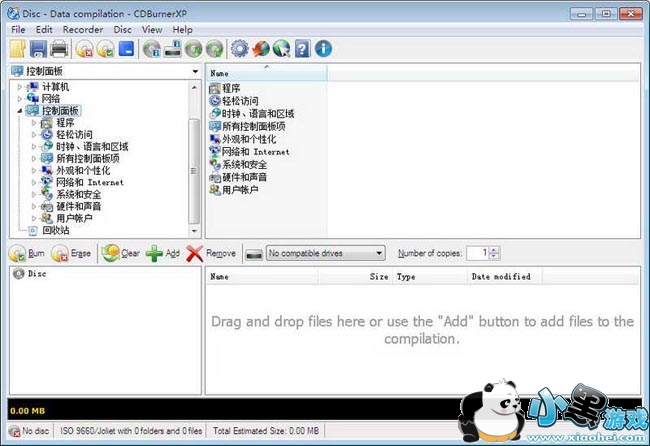Click the burn disc icon in top toolbar
Screen dimensions: 650x446
[105, 49]
